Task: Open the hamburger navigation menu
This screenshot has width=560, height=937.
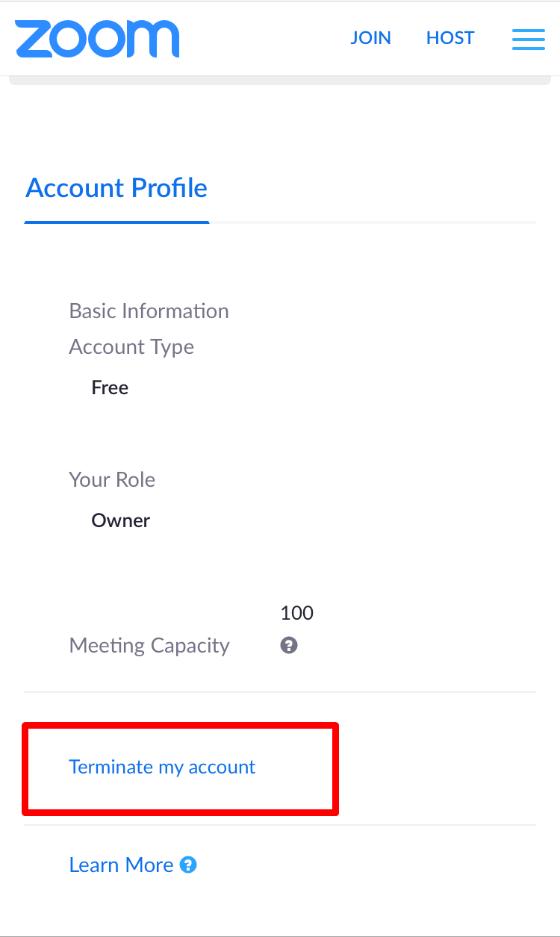Action: click(x=528, y=39)
